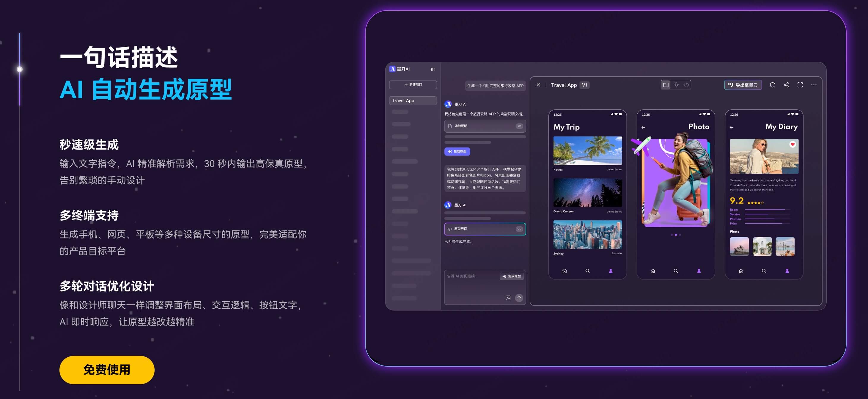Click the share icon in preview toolbar

(786, 85)
